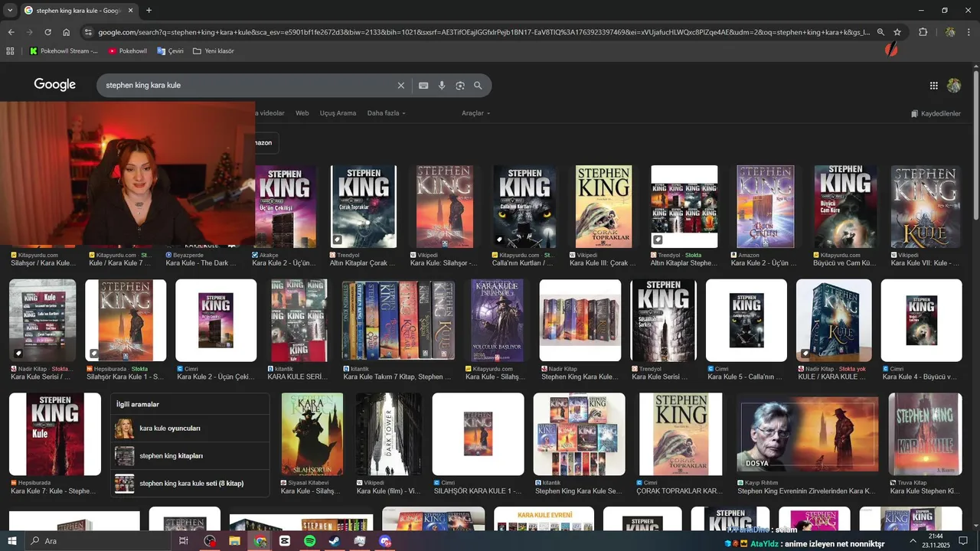Open Task View on the taskbar
The height and width of the screenshot is (551, 980).
[183, 541]
